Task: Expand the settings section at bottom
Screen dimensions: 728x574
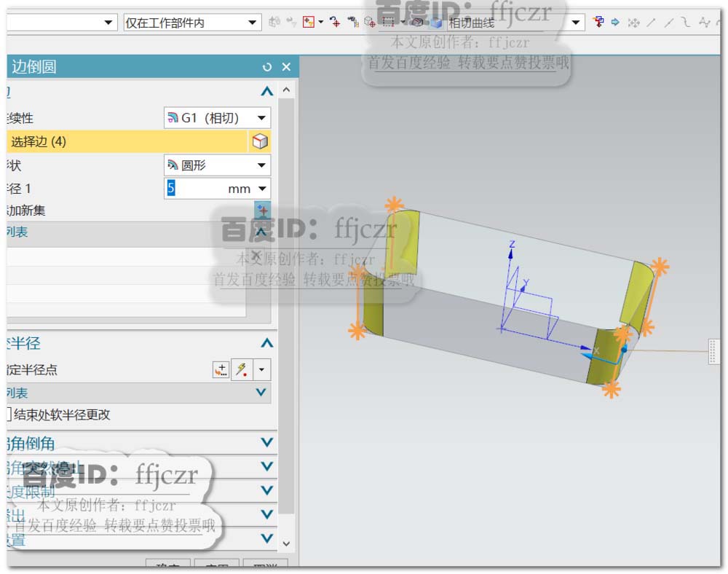Action: pos(267,539)
